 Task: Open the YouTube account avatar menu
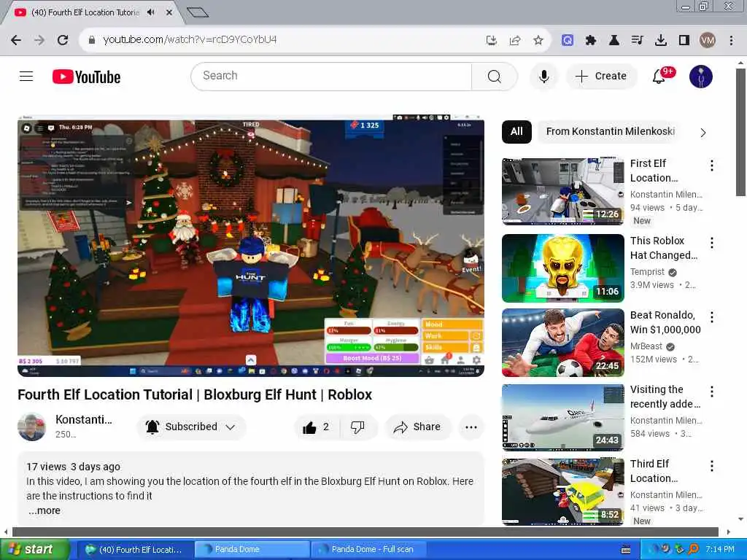[x=701, y=76]
